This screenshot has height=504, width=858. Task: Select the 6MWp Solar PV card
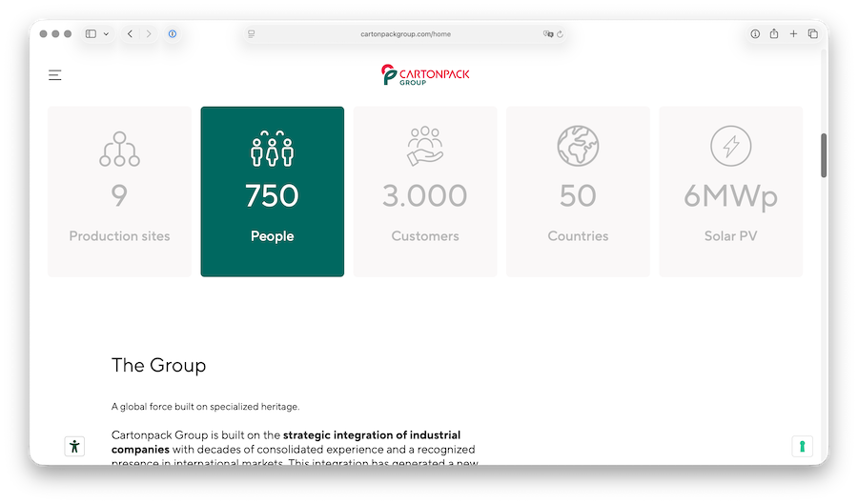[730, 192]
